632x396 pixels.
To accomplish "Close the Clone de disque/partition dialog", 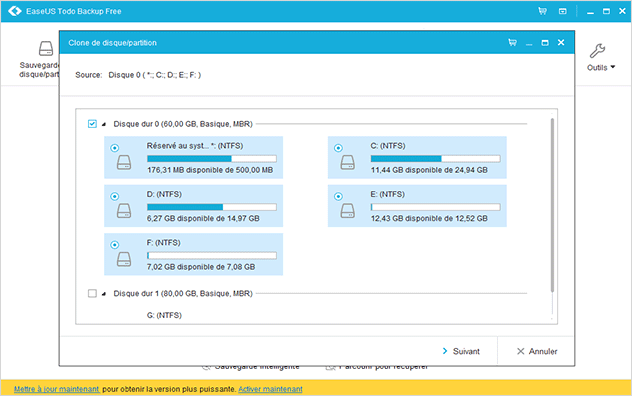I will (x=561, y=42).
